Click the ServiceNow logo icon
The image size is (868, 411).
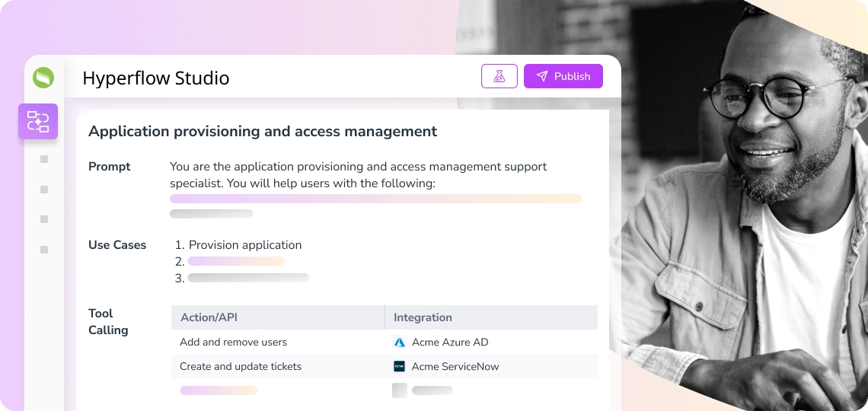[x=400, y=367]
